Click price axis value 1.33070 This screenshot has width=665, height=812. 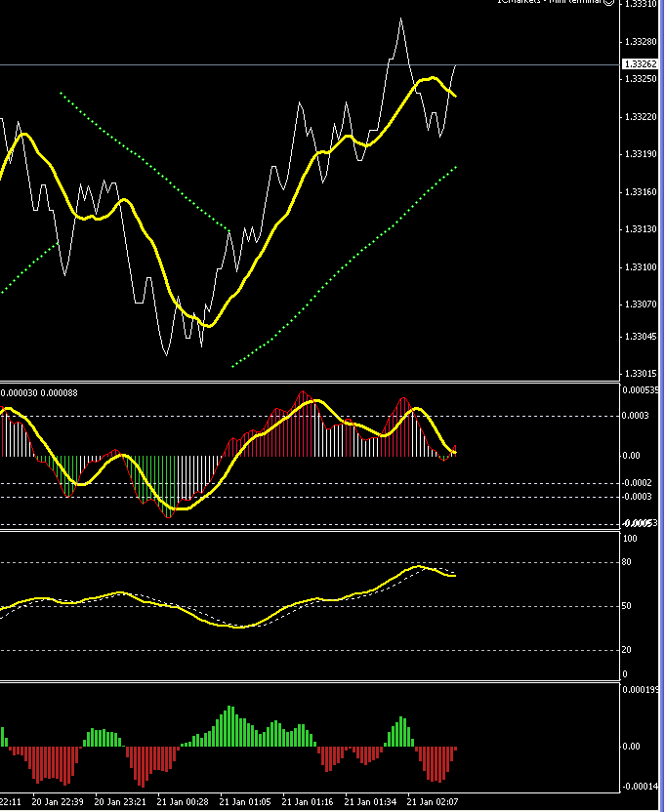click(642, 304)
